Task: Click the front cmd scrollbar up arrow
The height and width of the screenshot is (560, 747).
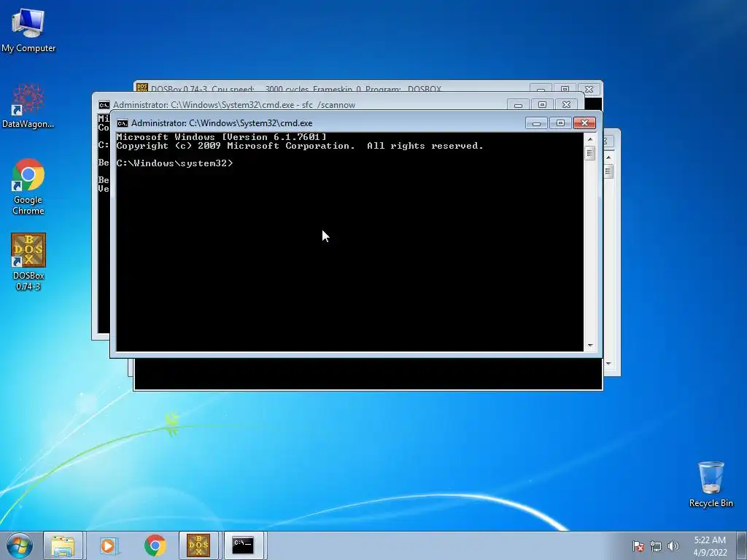Action: click(x=590, y=139)
